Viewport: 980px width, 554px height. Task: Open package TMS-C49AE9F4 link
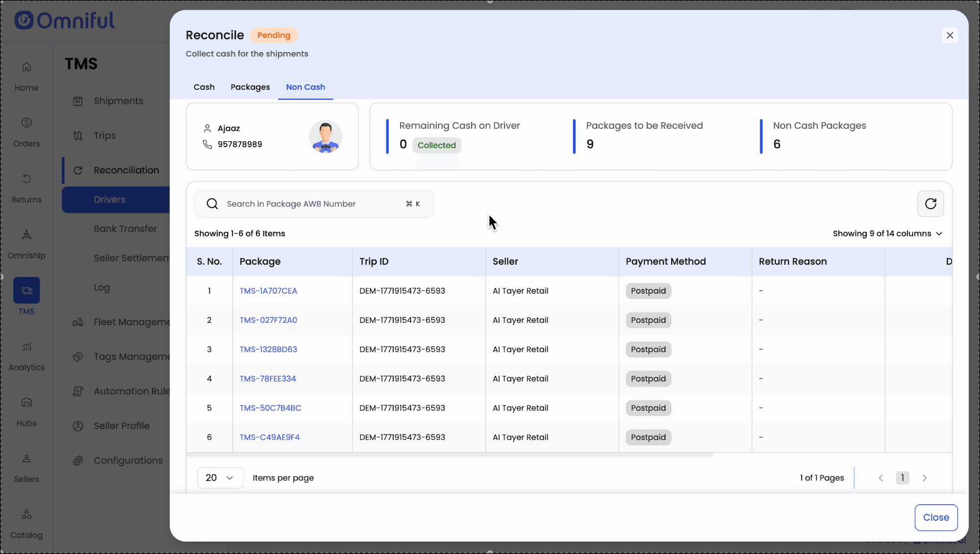pos(269,437)
